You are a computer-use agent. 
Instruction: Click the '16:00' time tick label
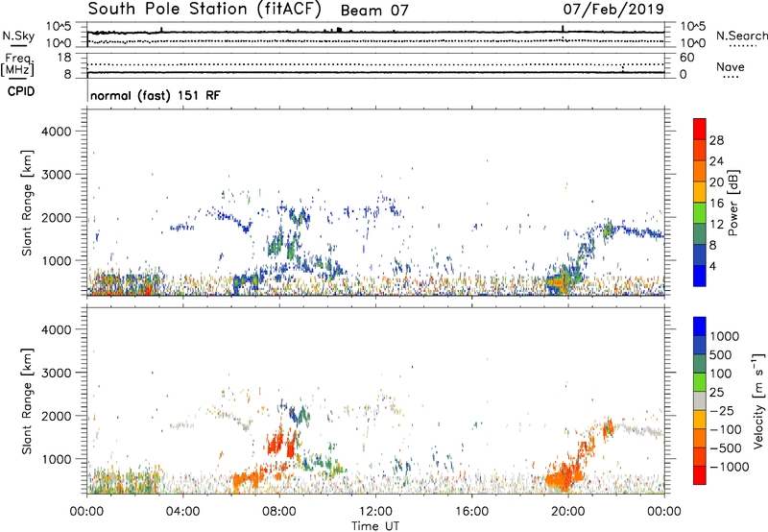click(x=471, y=512)
